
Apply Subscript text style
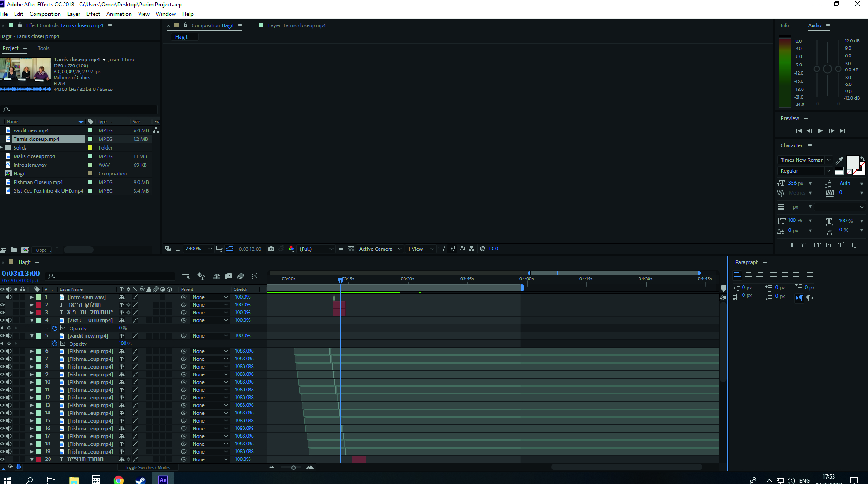point(853,245)
